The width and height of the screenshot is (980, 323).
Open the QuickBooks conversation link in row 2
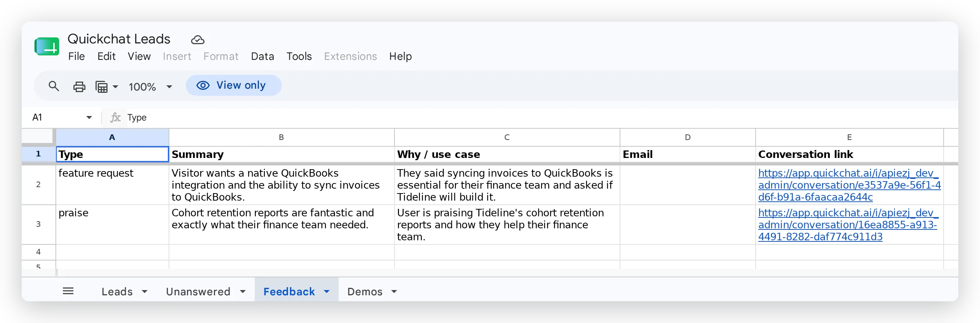click(x=849, y=185)
